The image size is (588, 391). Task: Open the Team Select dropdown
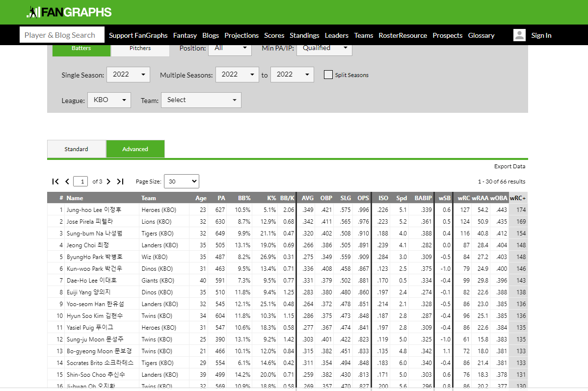point(201,100)
